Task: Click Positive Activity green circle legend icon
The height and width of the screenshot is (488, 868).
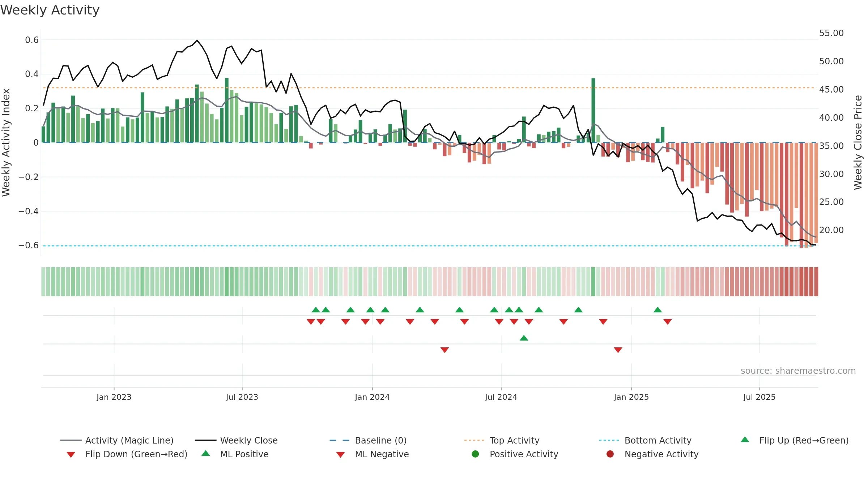Action: point(476,454)
